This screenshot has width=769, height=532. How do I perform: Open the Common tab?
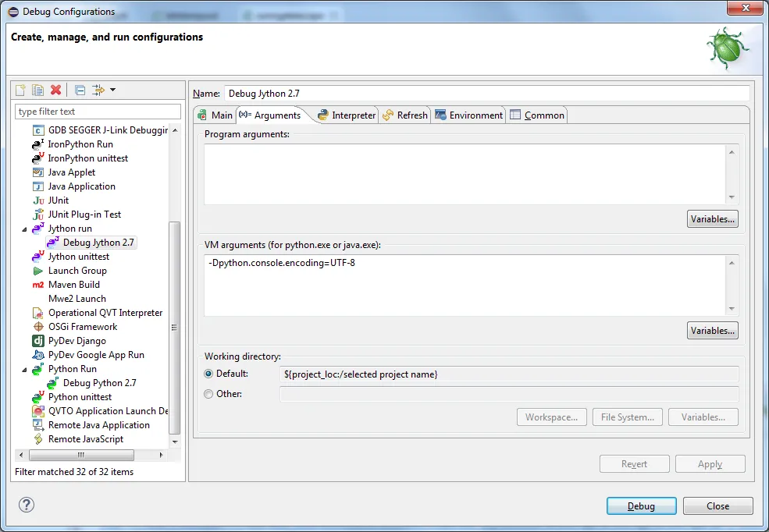(x=537, y=115)
